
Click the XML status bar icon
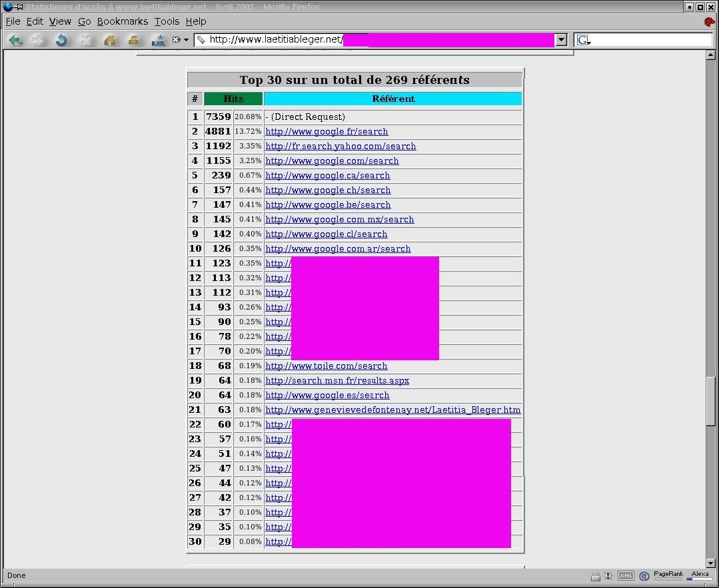626,575
